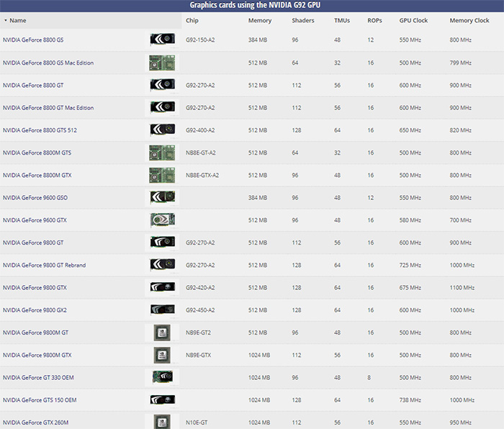Screen dimensions: 504x429
Task: Click the GTS 150 OEM card thumbnail
Action: pos(163,399)
